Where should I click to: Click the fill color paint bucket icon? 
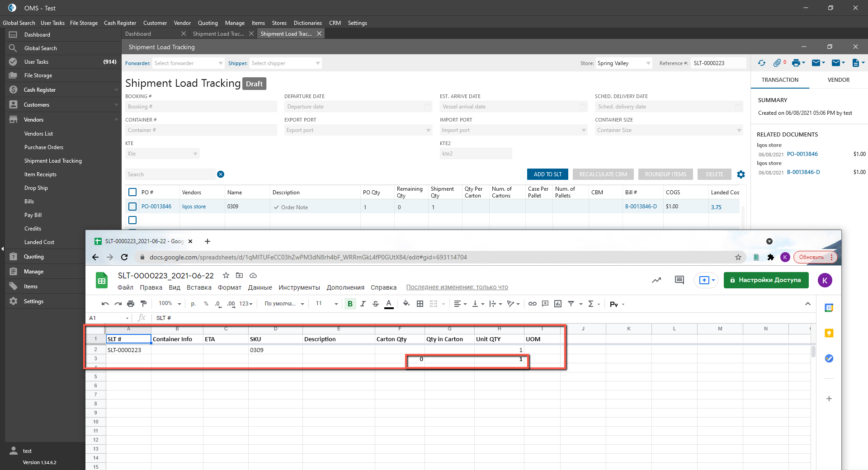tap(406, 304)
